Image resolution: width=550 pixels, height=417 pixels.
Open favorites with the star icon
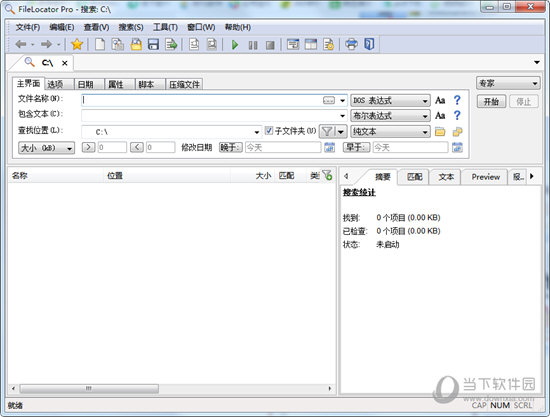tap(77, 45)
